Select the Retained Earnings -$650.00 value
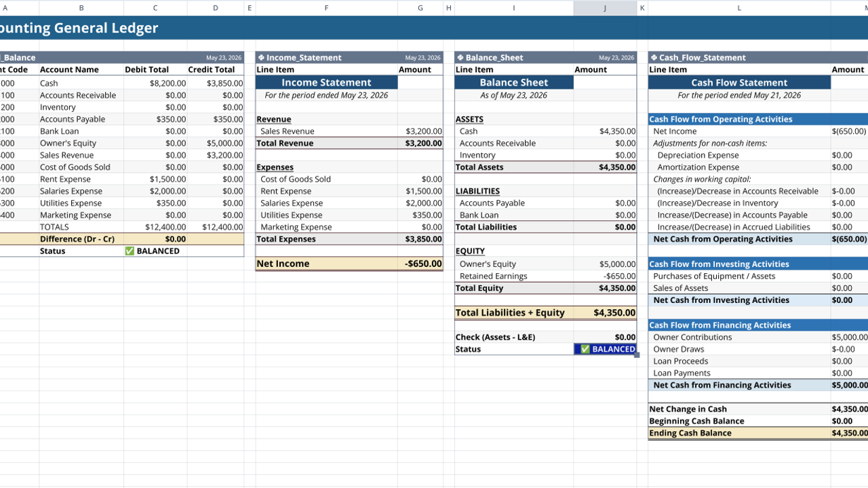This screenshot has width=868, height=488. coord(605,276)
